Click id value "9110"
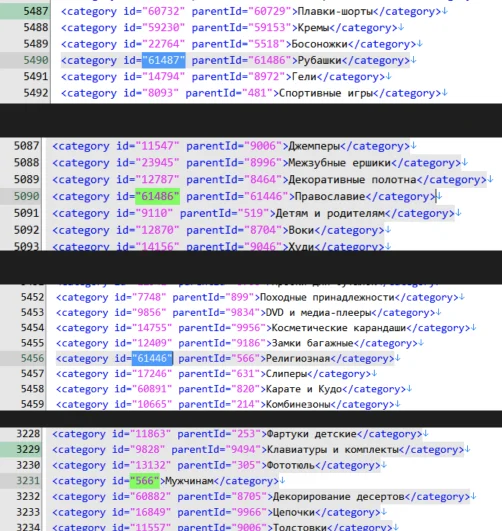Image resolution: width=502 pixels, height=531 pixels. (154, 213)
